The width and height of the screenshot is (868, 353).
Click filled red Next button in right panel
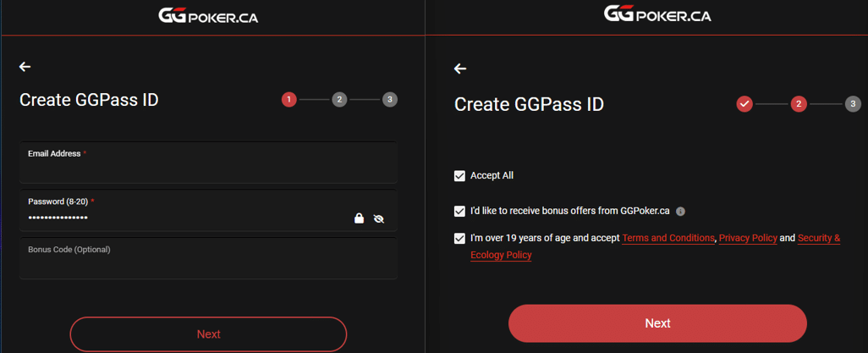(x=657, y=323)
